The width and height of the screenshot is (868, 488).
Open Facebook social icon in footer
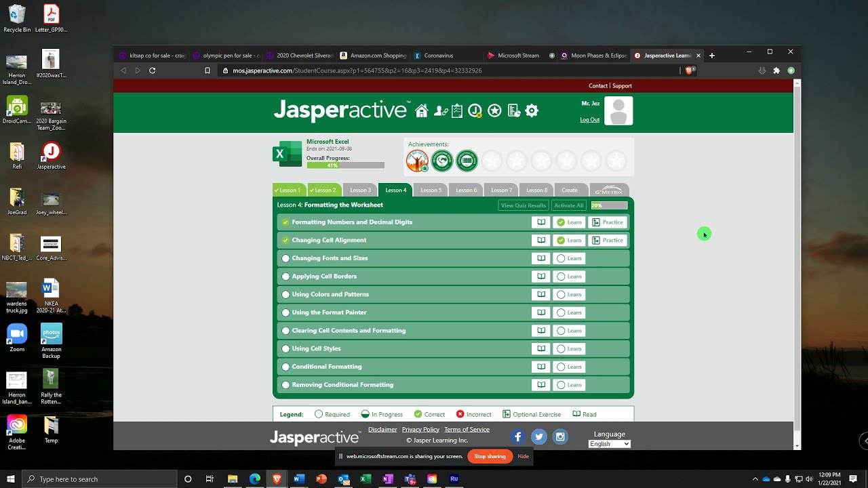point(517,437)
